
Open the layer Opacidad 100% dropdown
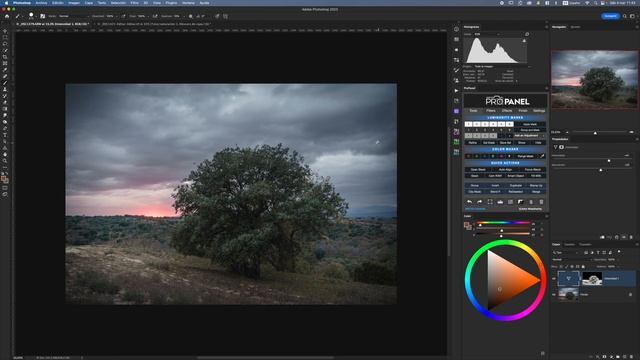(x=606, y=260)
